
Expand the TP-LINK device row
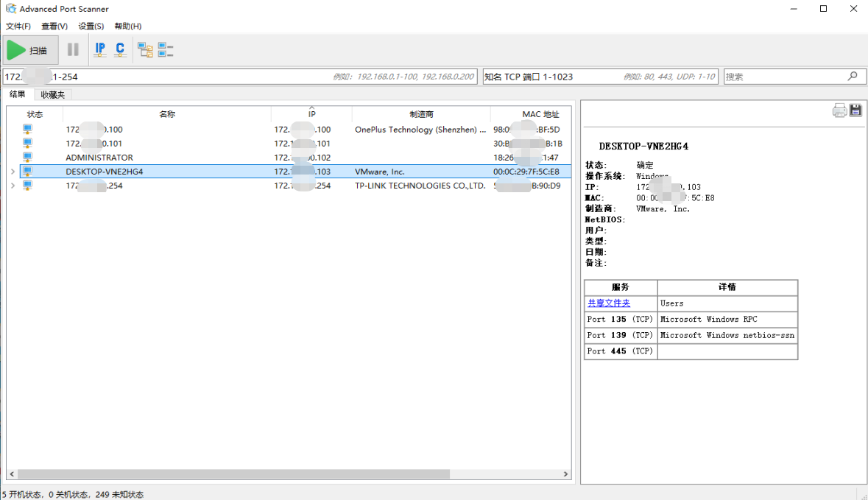coord(12,186)
